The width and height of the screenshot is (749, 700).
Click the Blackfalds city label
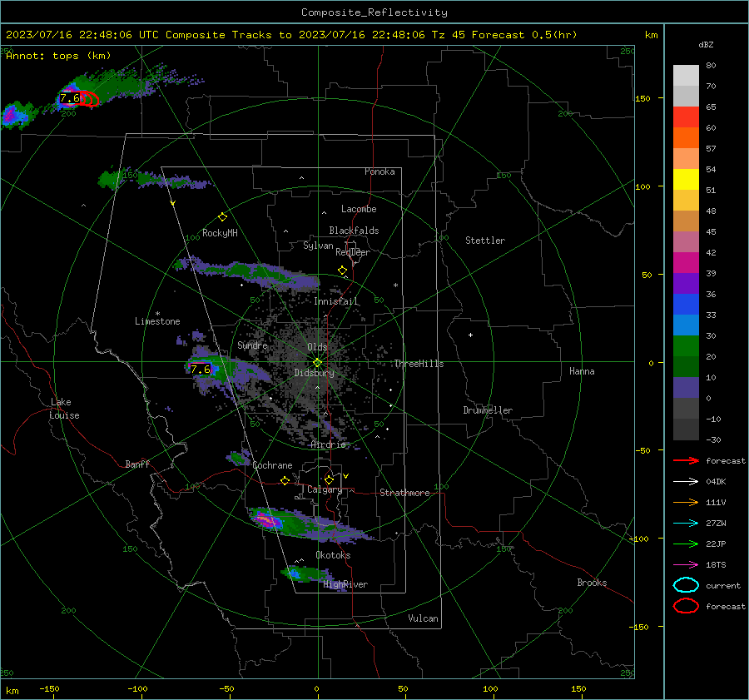click(x=354, y=231)
